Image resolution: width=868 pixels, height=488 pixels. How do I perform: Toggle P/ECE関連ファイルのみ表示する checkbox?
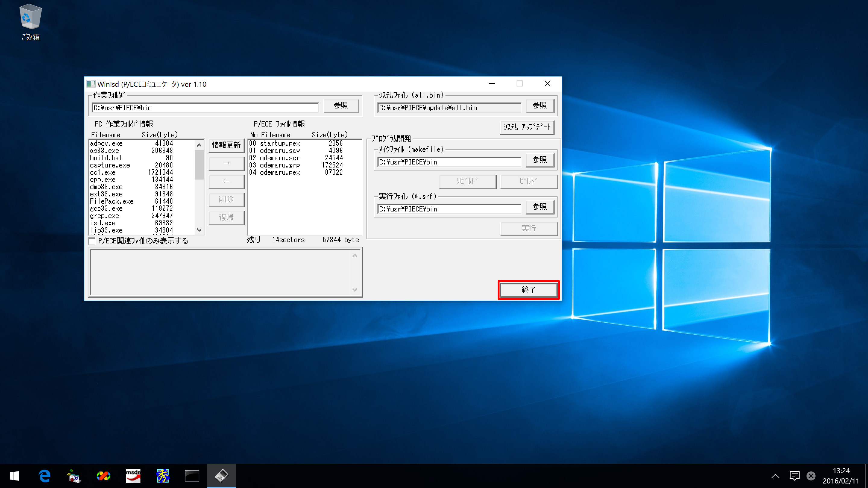click(92, 241)
